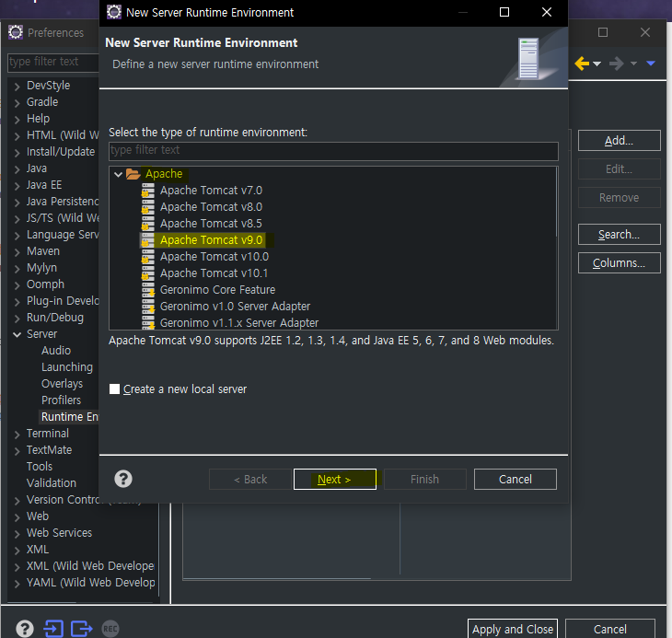Image resolution: width=672 pixels, height=638 pixels.
Task: Expand the Terminal preferences node
Action: click(x=17, y=435)
